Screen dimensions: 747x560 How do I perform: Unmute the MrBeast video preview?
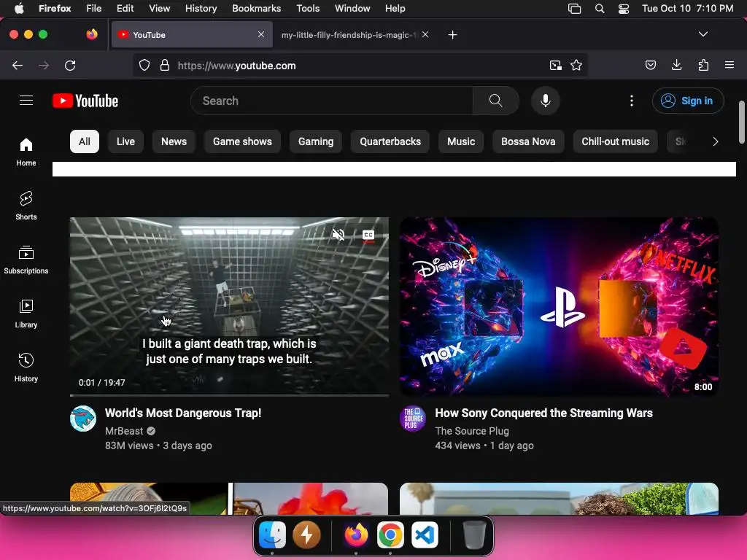[x=338, y=234]
